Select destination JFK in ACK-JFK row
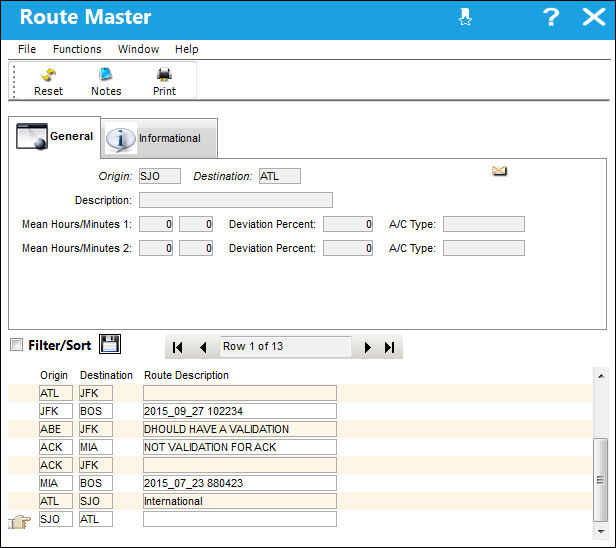The height and width of the screenshot is (548, 616). click(x=96, y=465)
